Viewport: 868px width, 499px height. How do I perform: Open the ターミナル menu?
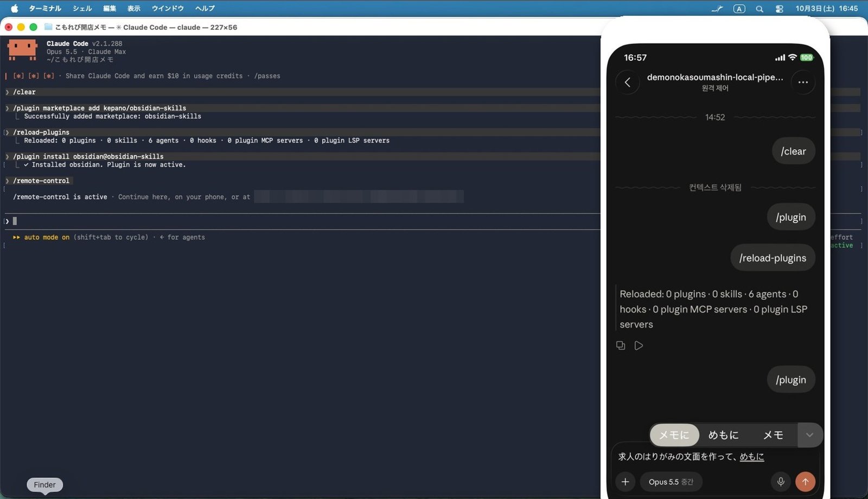[x=45, y=8]
